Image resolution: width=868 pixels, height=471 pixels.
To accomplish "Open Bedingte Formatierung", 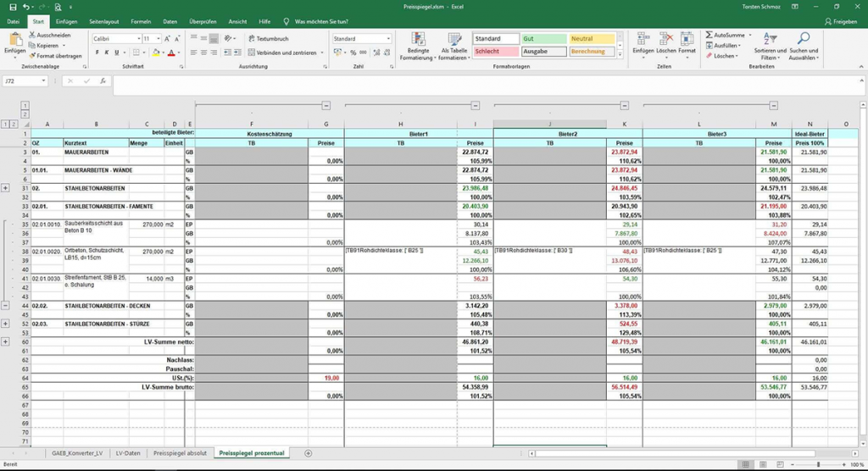I will tap(419, 47).
